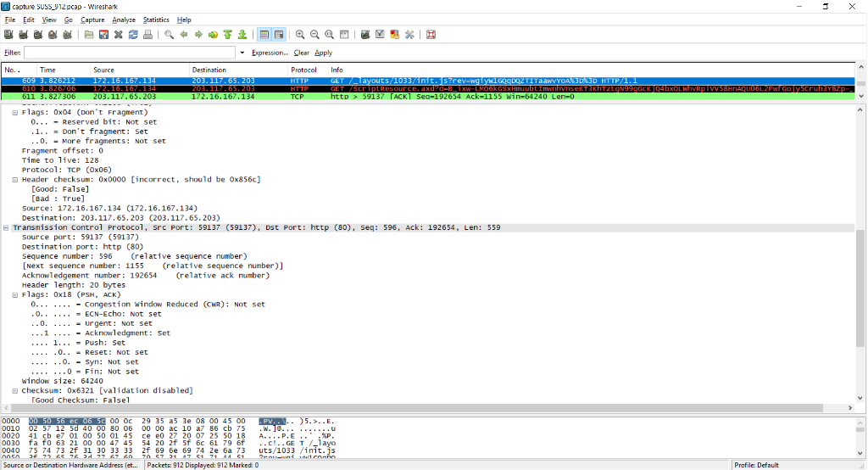Sort by Source column header
The height and width of the screenshot is (470, 868).
(x=140, y=70)
